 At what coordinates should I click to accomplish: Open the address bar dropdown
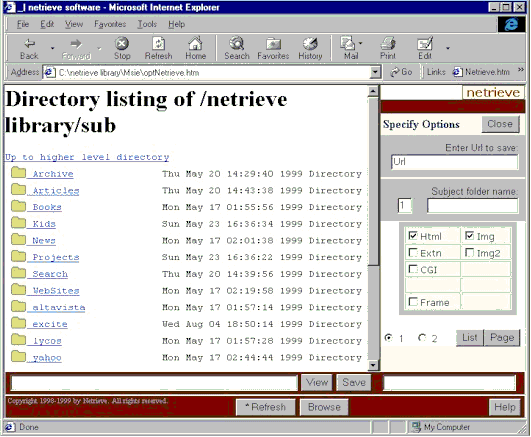(375, 72)
